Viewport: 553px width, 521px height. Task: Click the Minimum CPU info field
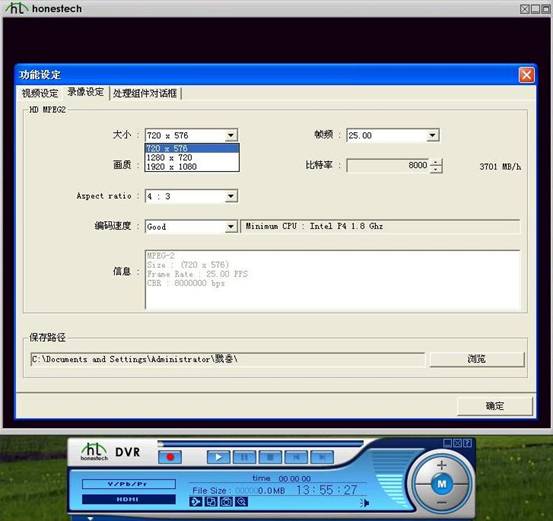coord(380,226)
